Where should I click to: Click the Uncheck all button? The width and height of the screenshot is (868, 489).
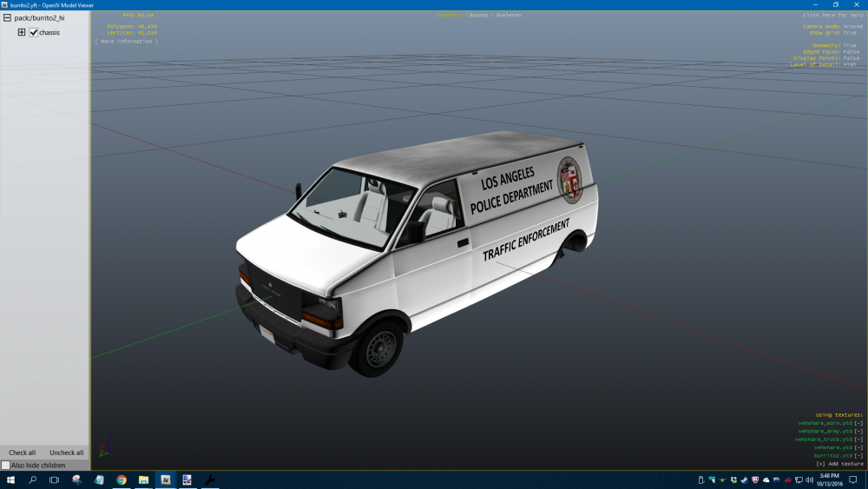point(67,453)
